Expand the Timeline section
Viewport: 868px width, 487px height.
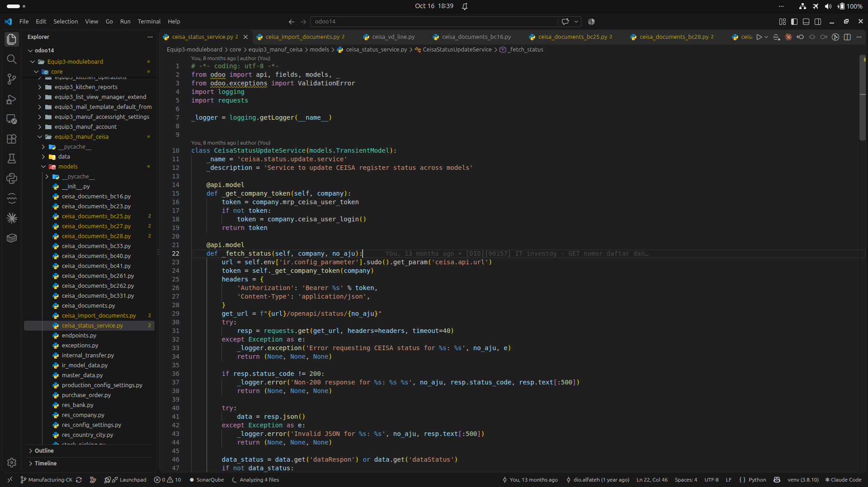click(46, 463)
